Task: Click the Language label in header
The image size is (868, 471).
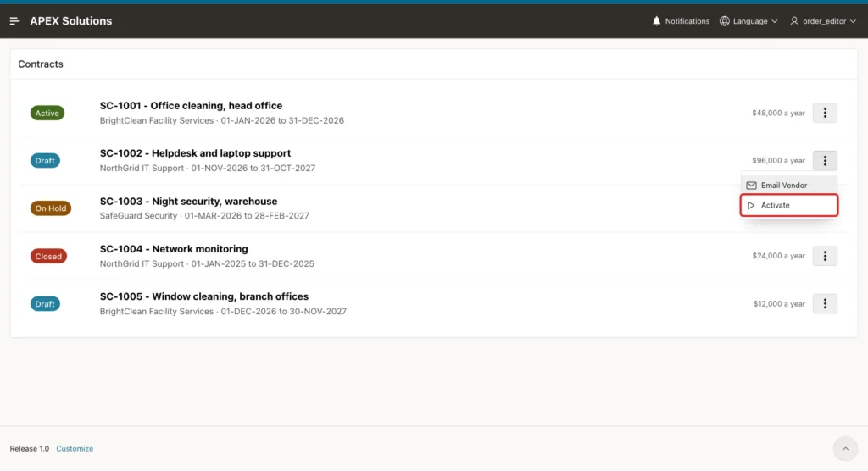Action: click(x=750, y=21)
